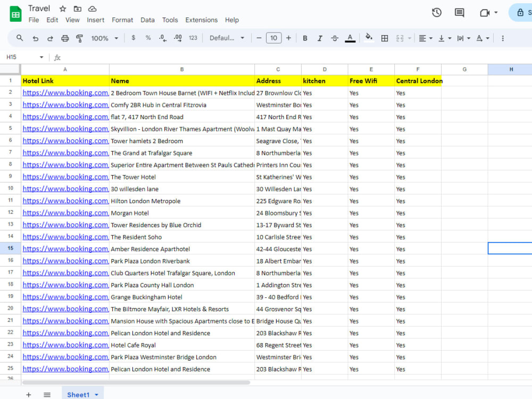
Task: Open the text color picker
Action: pyautogui.click(x=350, y=38)
